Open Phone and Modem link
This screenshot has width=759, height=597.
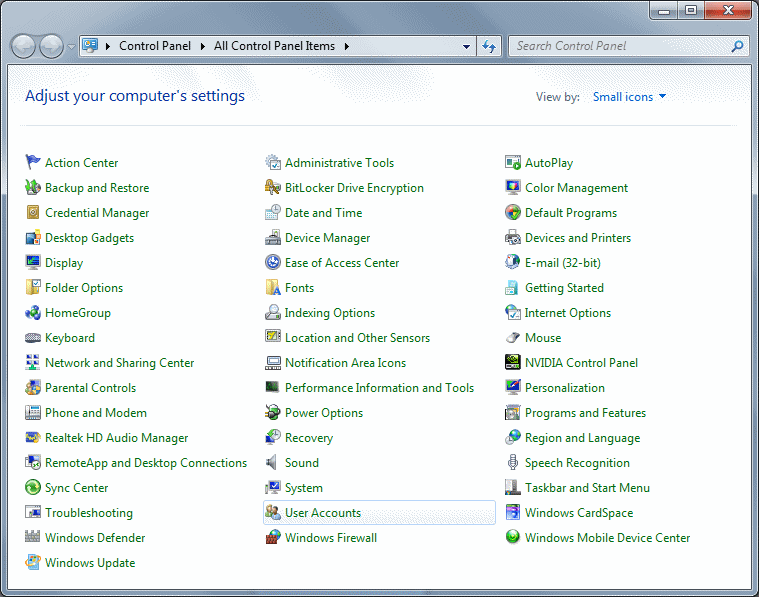(x=96, y=413)
